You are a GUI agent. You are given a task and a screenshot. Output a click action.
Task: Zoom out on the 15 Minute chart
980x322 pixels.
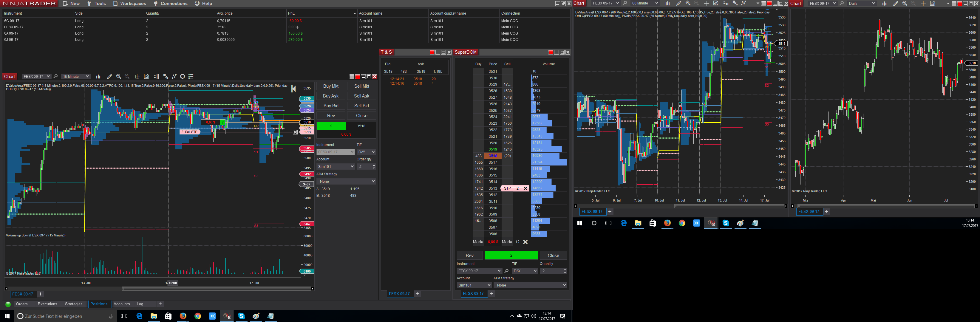point(127,76)
